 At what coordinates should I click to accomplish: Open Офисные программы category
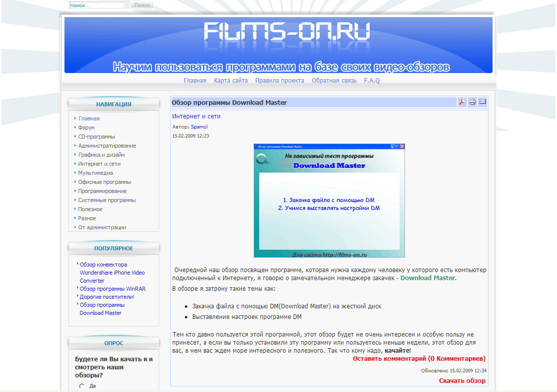click(x=104, y=182)
